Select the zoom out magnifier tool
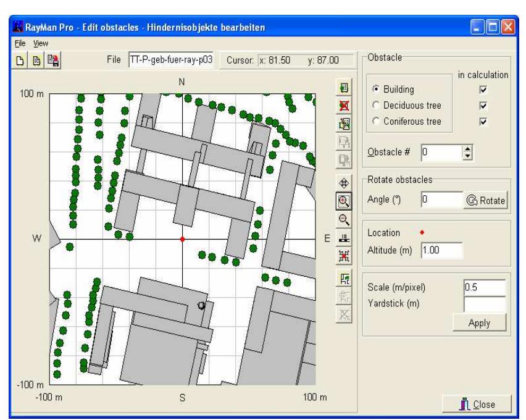Image resolution: width=526 pixels, height=420 pixels. [344, 220]
